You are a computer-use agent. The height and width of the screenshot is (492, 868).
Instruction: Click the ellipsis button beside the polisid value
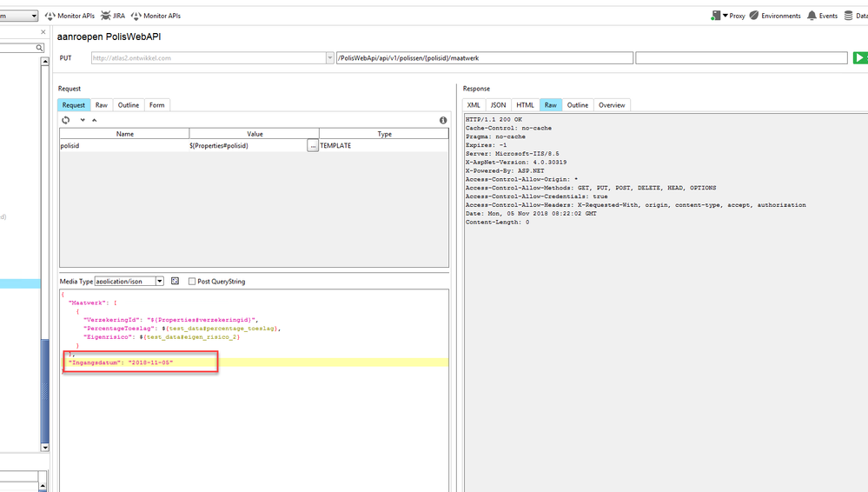[312, 146]
